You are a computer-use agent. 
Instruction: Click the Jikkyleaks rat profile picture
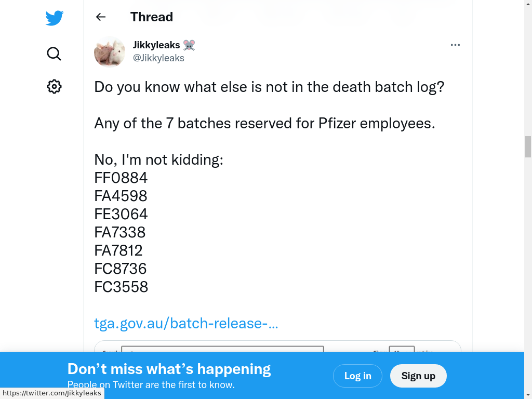[x=109, y=52]
